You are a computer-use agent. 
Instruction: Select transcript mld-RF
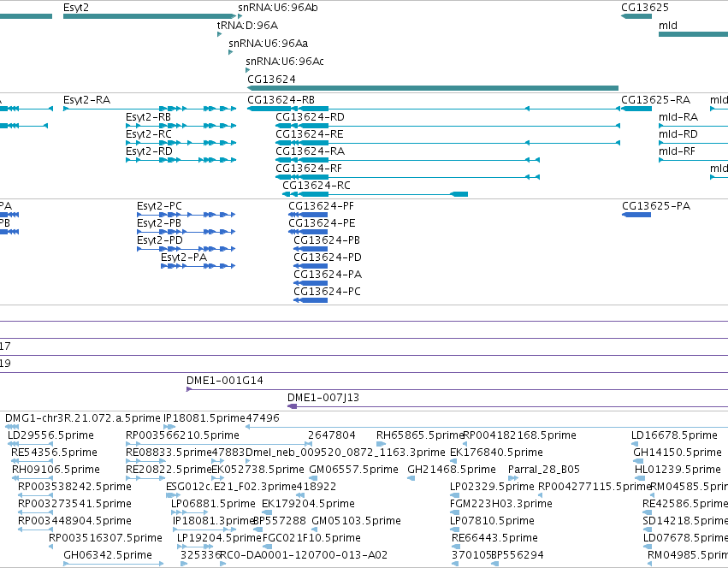[677, 151]
